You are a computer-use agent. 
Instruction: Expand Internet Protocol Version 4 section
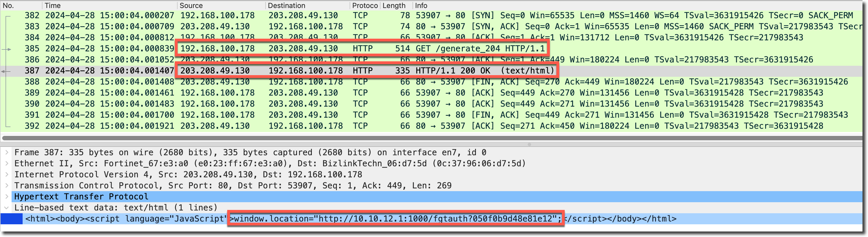coord(7,175)
